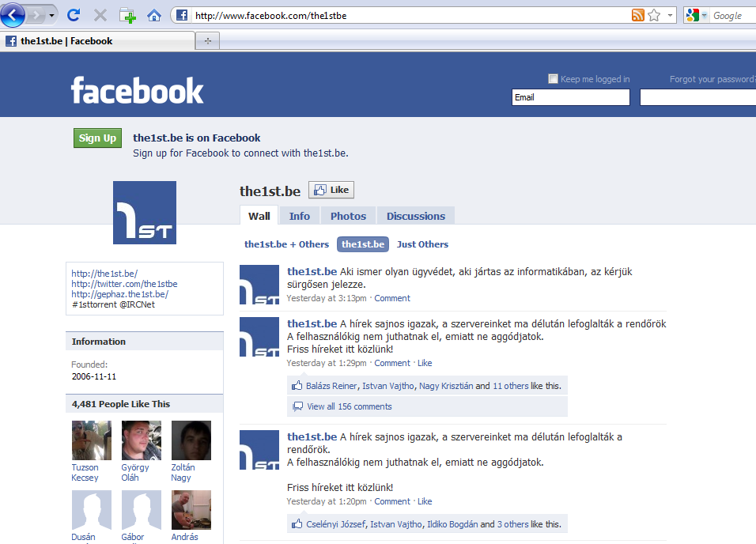Click Comment on the 1:29pm post
The image size is (756, 544).
[x=392, y=363]
